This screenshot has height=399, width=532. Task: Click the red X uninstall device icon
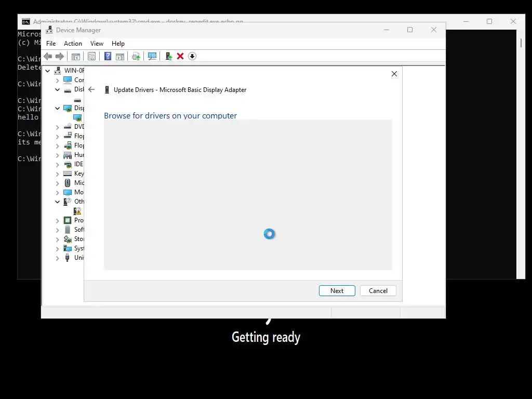[x=180, y=56]
